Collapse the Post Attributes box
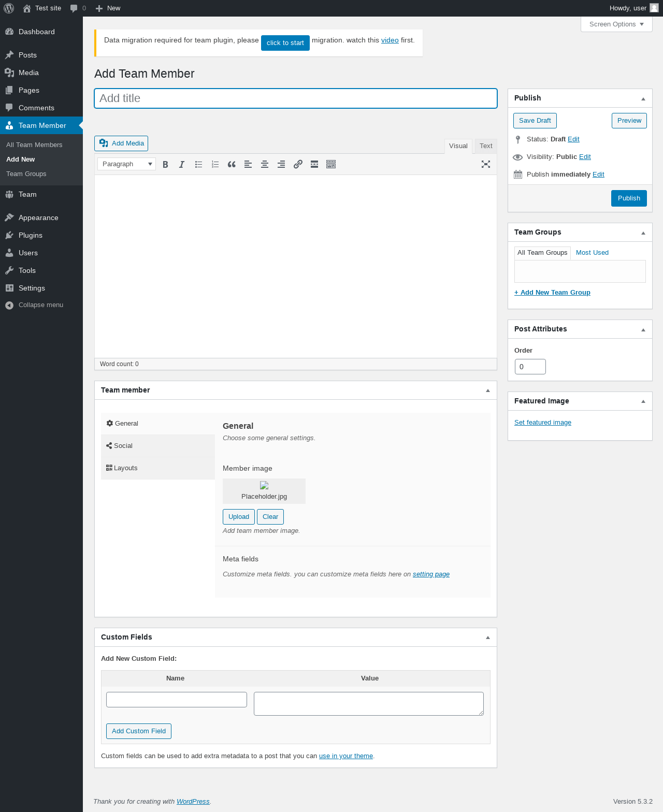663x812 pixels. (x=643, y=329)
